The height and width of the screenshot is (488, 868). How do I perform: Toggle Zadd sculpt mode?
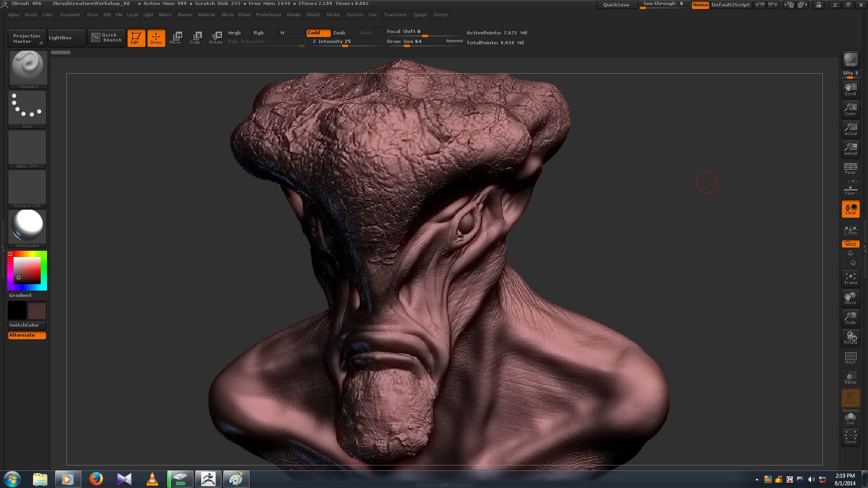click(x=318, y=33)
